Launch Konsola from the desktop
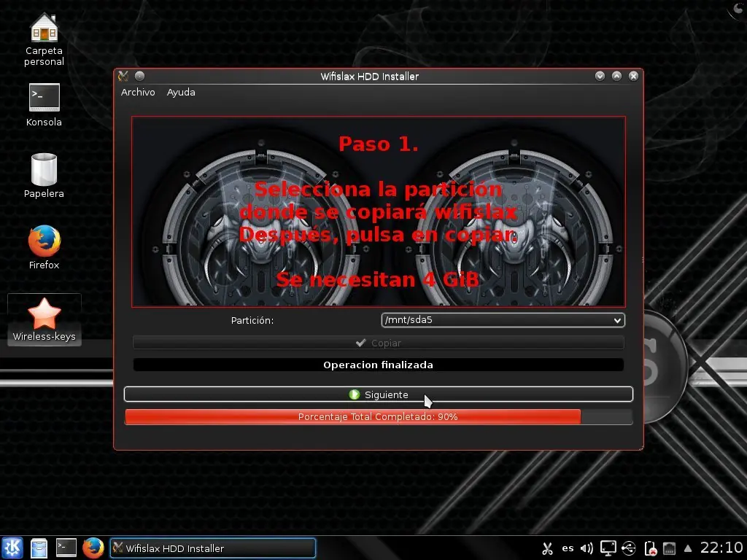The width and height of the screenshot is (747, 560). tap(44, 105)
